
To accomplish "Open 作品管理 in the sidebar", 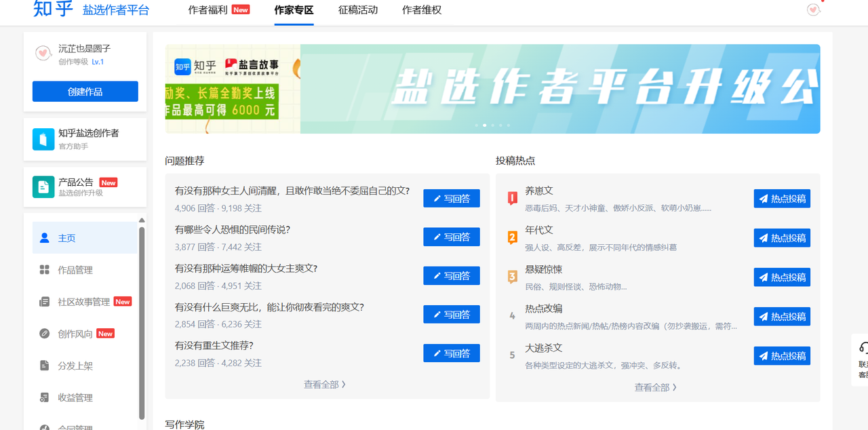I will (x=85, y=270).
